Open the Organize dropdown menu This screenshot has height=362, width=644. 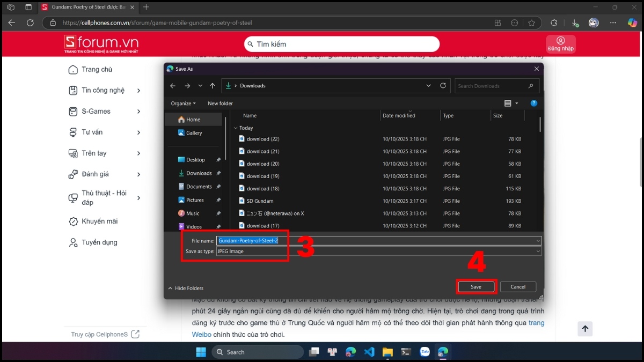[183, 104]
